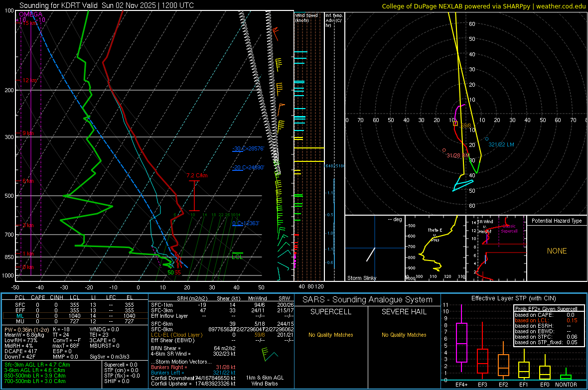Click the 'SR Wind v. Height' inset label
Viewport: 588px width, 390px height.
point(485,227)
